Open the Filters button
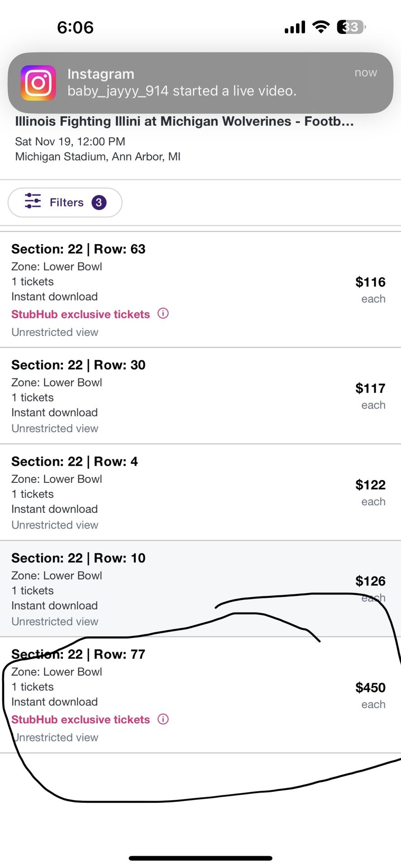Screen dimensions: 401x868 point(65,203)
